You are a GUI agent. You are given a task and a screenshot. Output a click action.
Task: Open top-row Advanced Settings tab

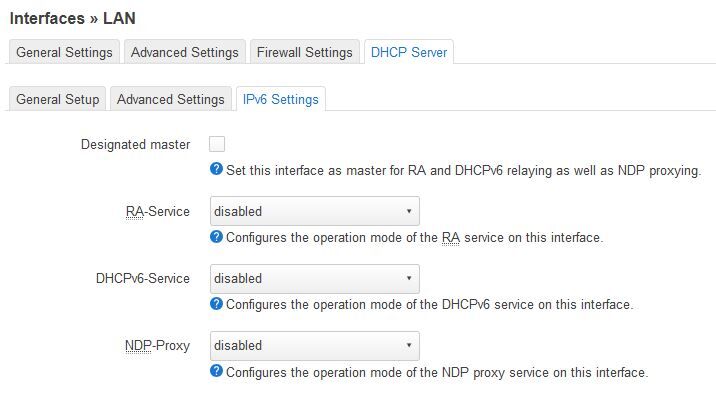(185, 52)
